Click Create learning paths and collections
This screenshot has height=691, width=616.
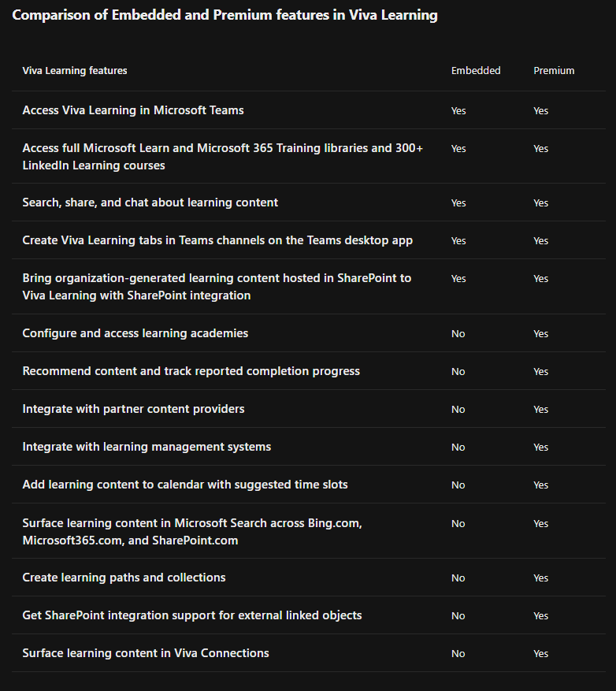point(124,578)
